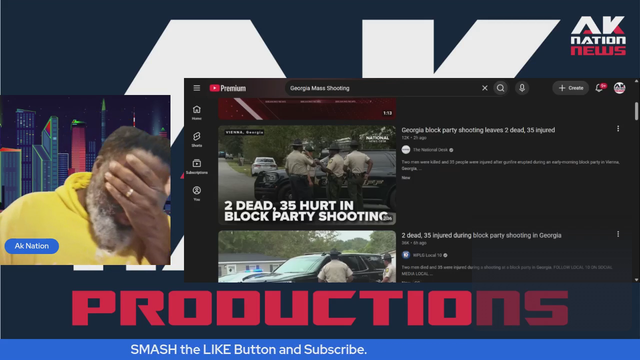Open video titled 2 dead, 35 injured during block party
Screen dimensions: 640x360
[481, 235]
